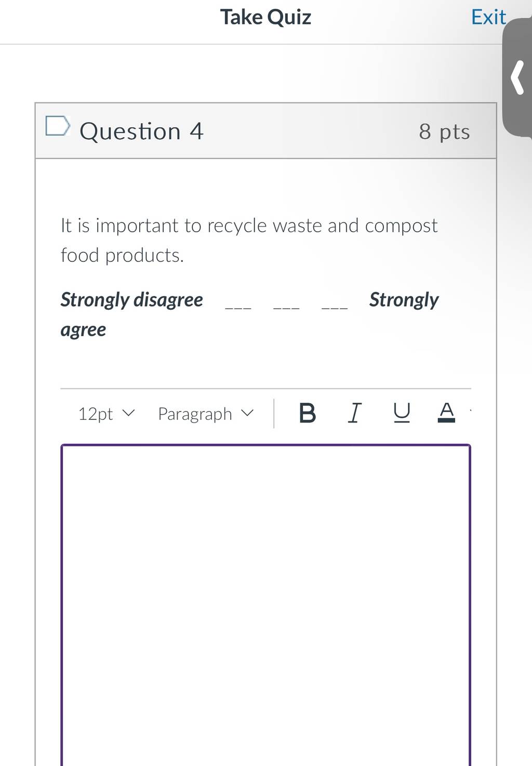532x766 pixels.
Task: Toggle italic formatting
Action: point(354,414)
